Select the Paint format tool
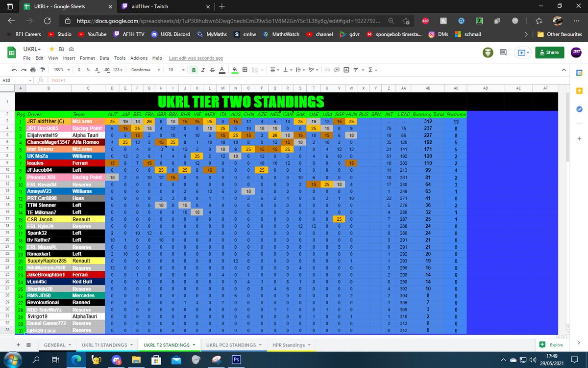 point(42,70)
